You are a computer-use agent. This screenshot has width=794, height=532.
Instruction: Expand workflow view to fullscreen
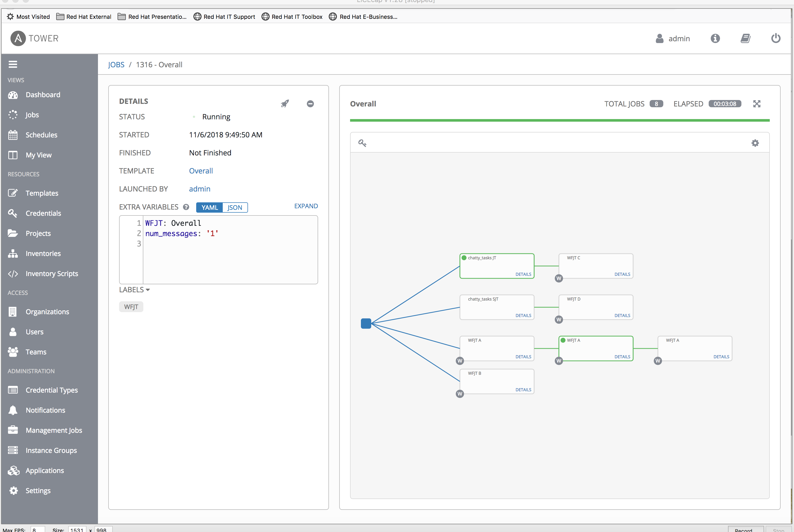[757, 104]
